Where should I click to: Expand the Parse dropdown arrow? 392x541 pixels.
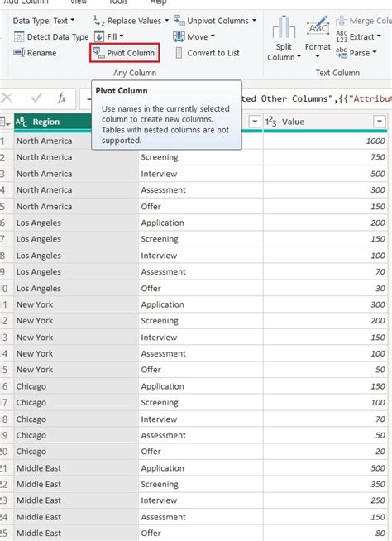[375, 52]
